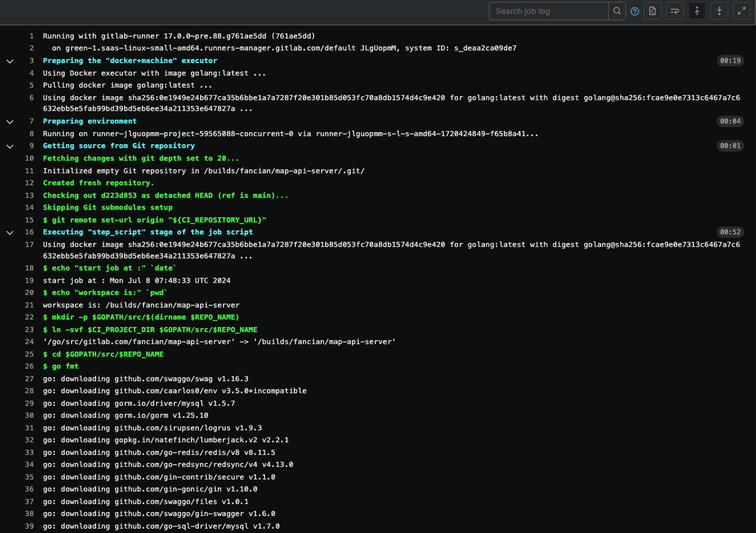Toggle line wrapping in the job log
Screen dimensions: 756x533
674,11
